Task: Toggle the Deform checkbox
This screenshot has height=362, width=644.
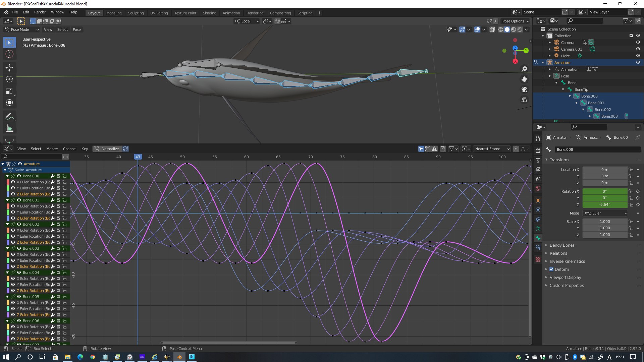Action: (551, 269)
